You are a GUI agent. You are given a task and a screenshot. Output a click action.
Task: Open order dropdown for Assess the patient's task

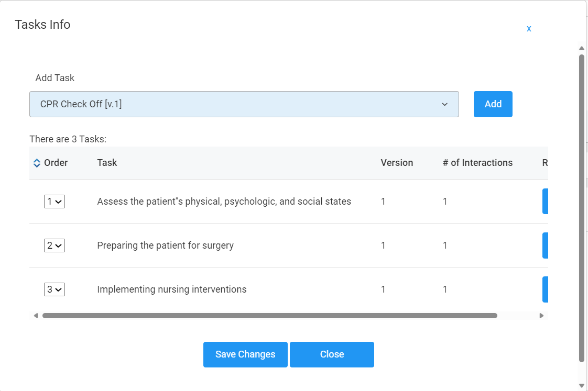[55, 202]
